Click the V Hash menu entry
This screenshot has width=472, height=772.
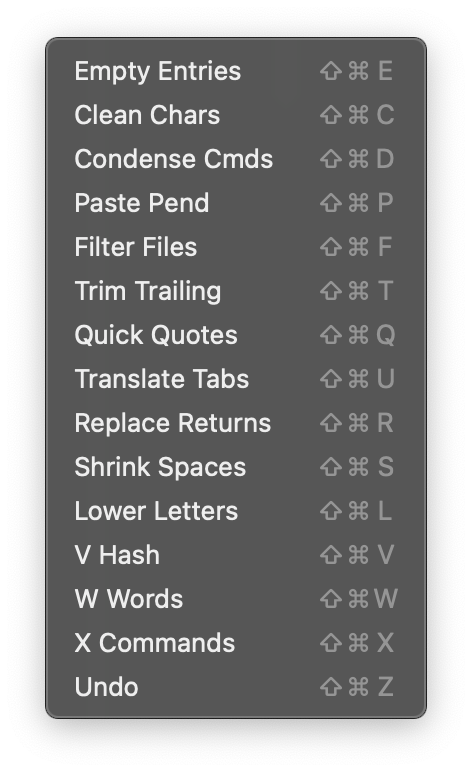(236, 555)
